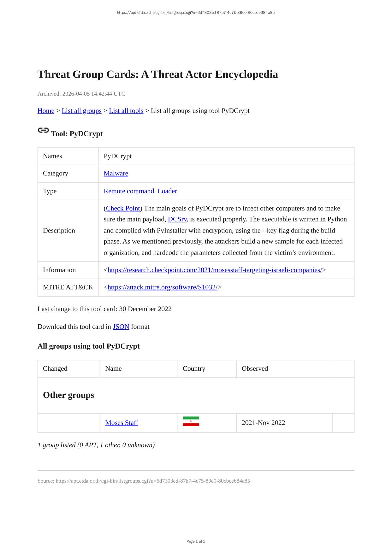Click the Name column header
The width and height of the screenshot is (392, 554).
pyautogui.click(x=113, y=369)
